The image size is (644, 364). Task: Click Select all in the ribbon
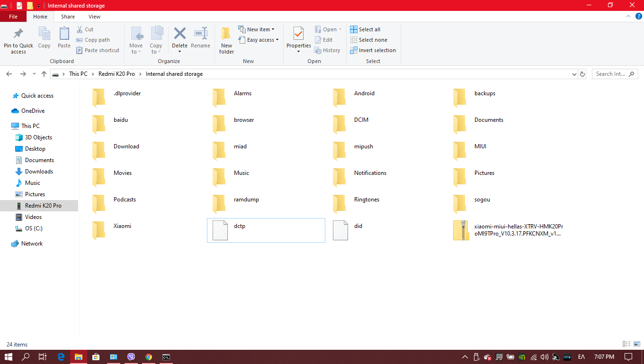(365, 29)
